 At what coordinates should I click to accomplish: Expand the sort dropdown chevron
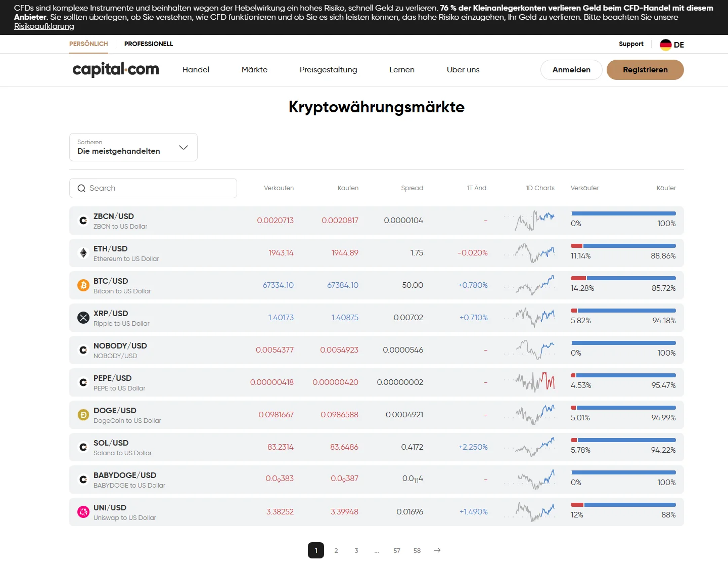(184, 147)
